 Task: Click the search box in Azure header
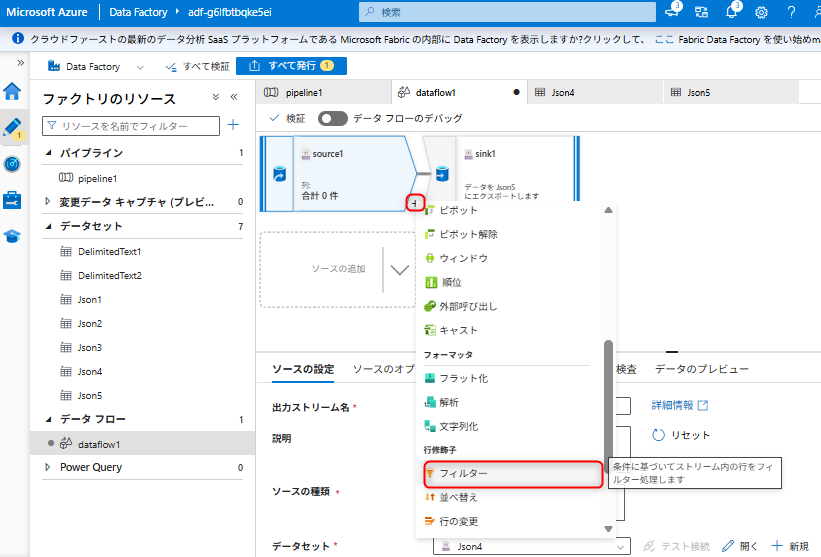tap(507, 12)
